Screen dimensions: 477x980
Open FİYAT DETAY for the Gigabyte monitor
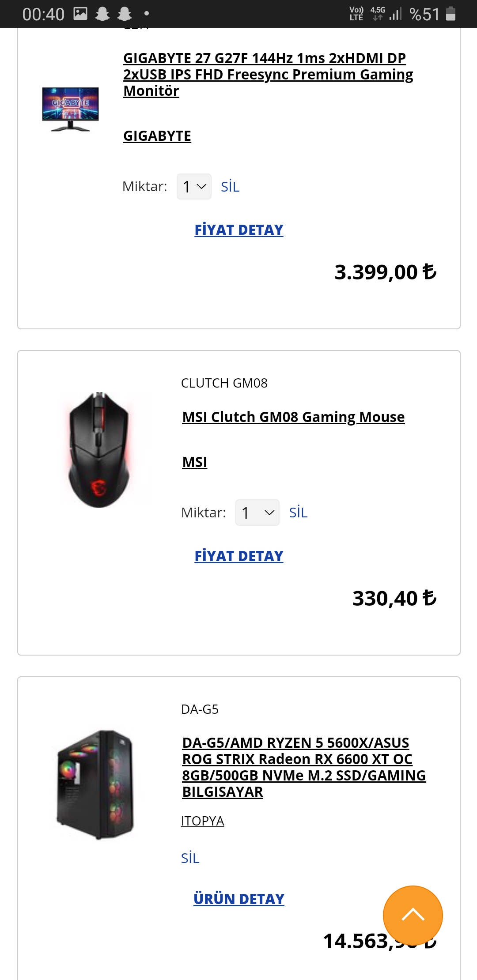[x=239, y=230]
